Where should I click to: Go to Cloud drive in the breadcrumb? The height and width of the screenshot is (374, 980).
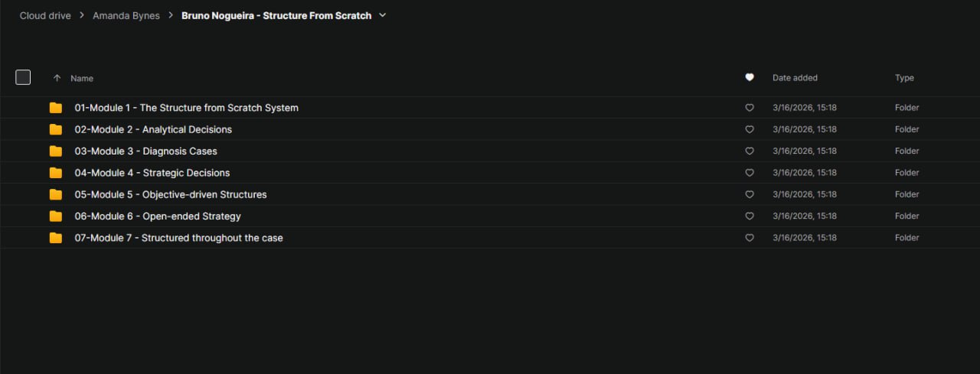45,15
